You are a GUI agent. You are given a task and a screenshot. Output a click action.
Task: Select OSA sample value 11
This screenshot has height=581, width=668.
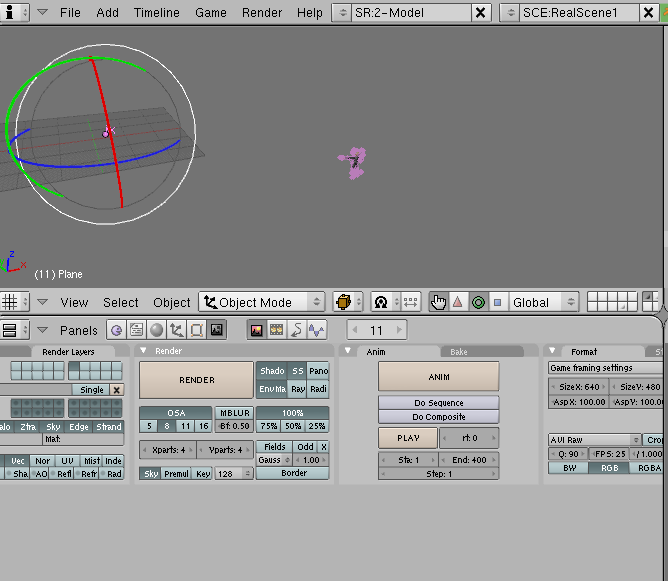coord(185,426)
